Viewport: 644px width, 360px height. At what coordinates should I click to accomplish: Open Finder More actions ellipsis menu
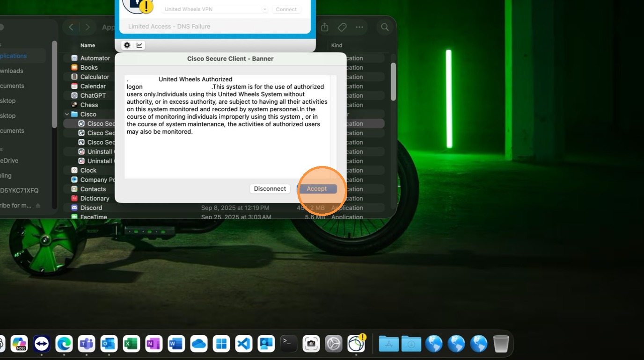click(359, 27)
